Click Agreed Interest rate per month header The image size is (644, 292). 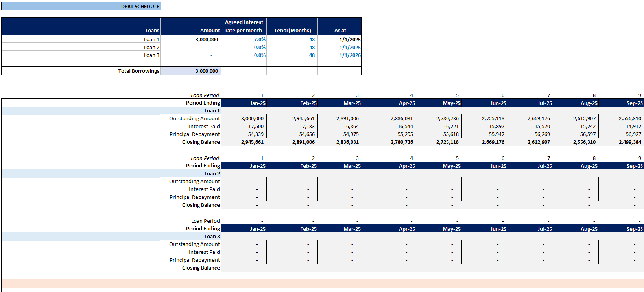pos(244,26)
